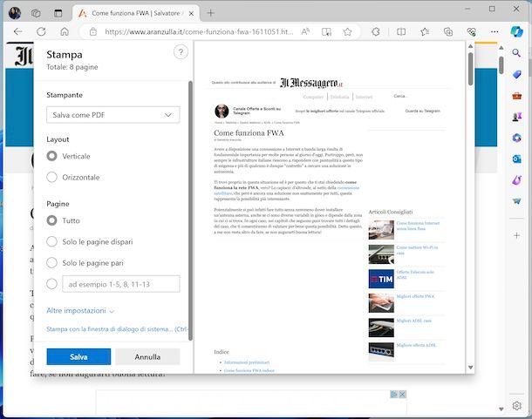532x419 pixels.
Task: Open browser essentials heart icon
Action: pyautogui.click(x=471, y=32)
